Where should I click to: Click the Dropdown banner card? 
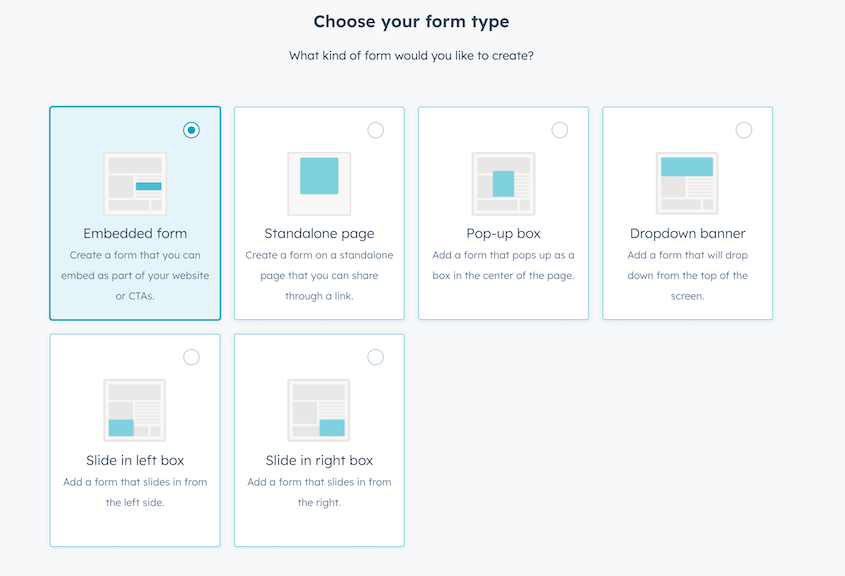687,213
